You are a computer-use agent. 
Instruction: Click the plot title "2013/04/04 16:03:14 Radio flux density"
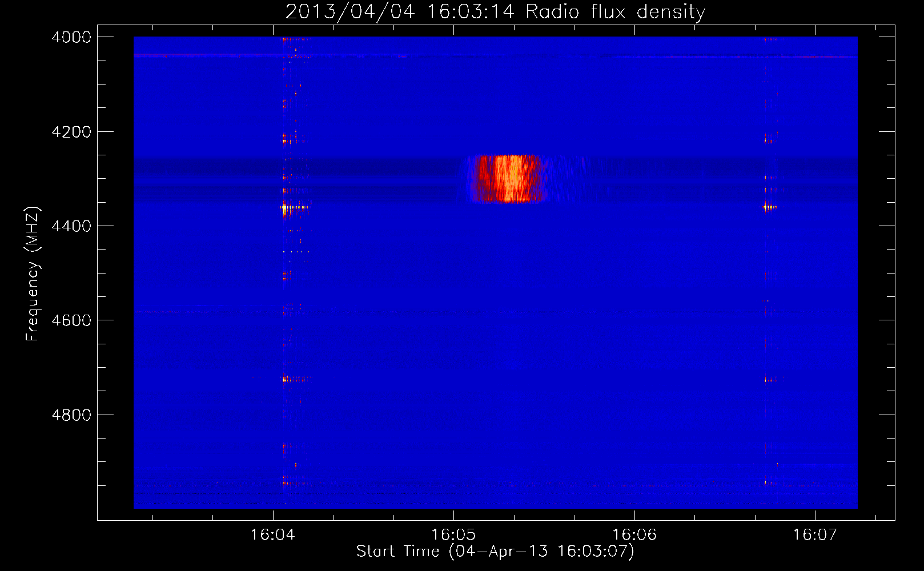[x=495, y=11]
